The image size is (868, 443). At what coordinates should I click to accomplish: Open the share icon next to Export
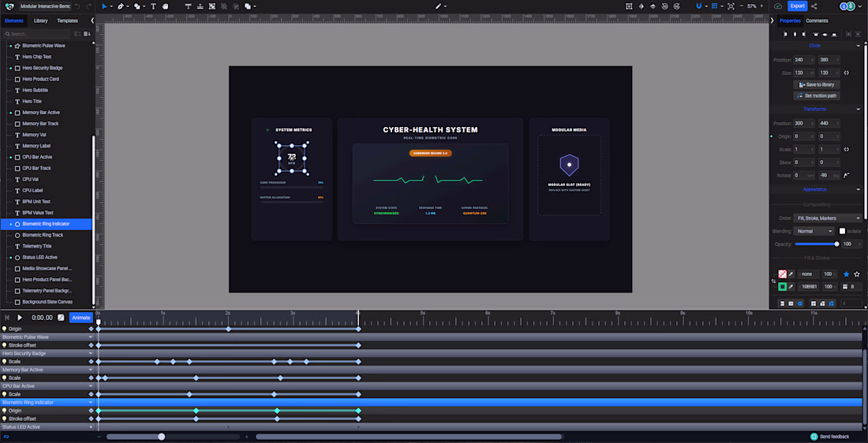[814, 6]
